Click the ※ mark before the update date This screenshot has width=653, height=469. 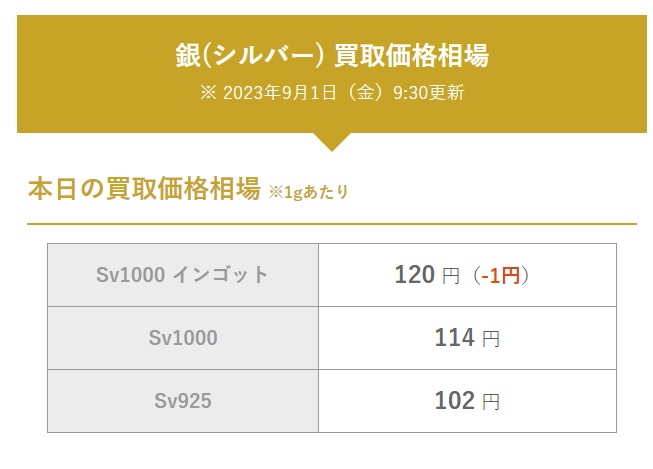click(x=208, y=92)
